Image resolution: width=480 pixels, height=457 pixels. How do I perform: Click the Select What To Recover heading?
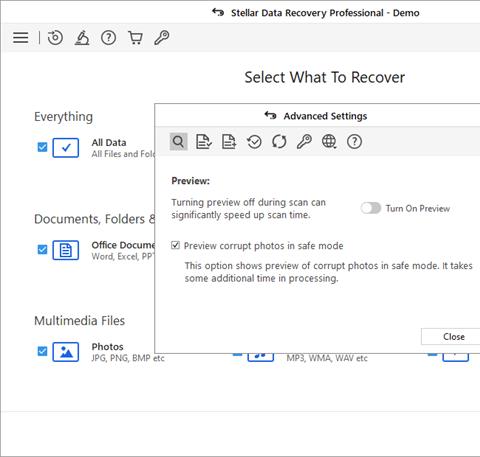[325, 77]
